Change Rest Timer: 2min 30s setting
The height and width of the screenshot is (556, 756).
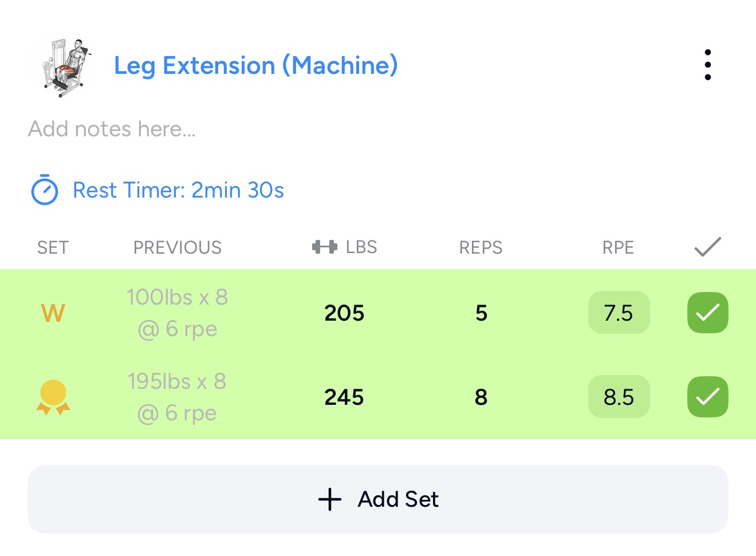(178, 190)
